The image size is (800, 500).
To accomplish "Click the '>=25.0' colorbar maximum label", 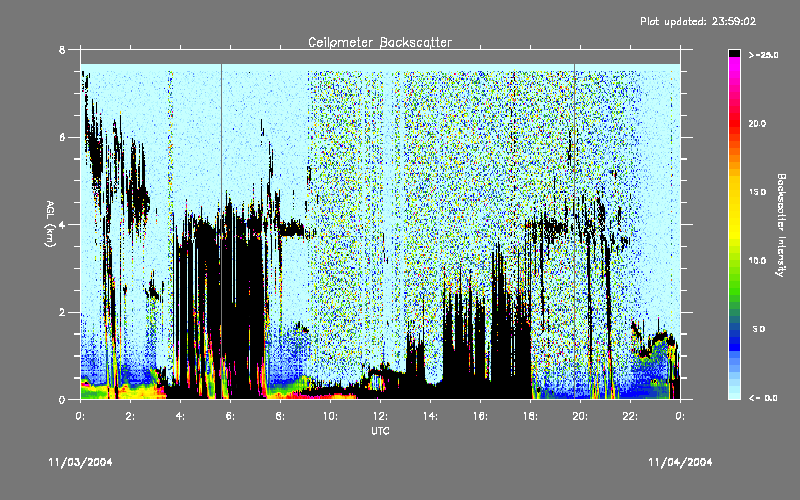I will [763, 55].
